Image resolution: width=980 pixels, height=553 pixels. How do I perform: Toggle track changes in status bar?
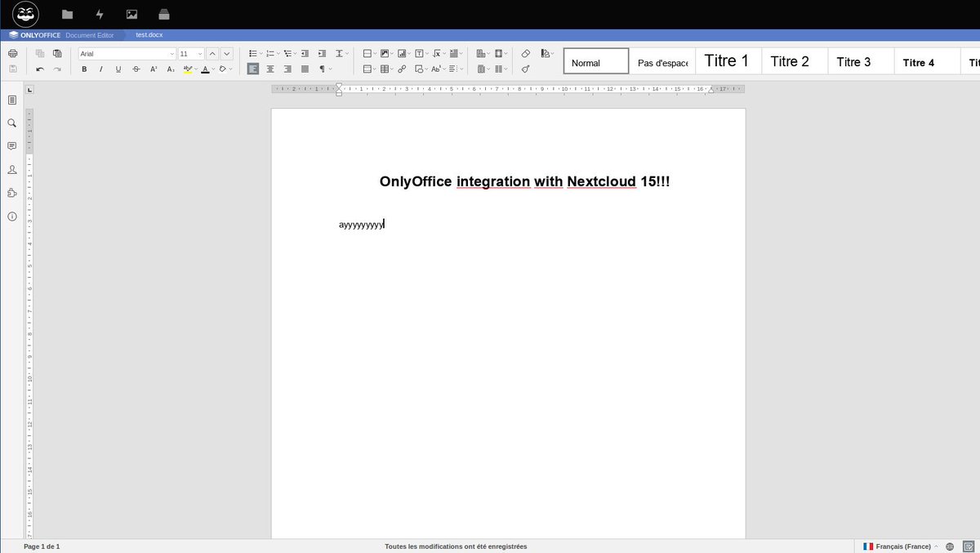tap(967, 546)
